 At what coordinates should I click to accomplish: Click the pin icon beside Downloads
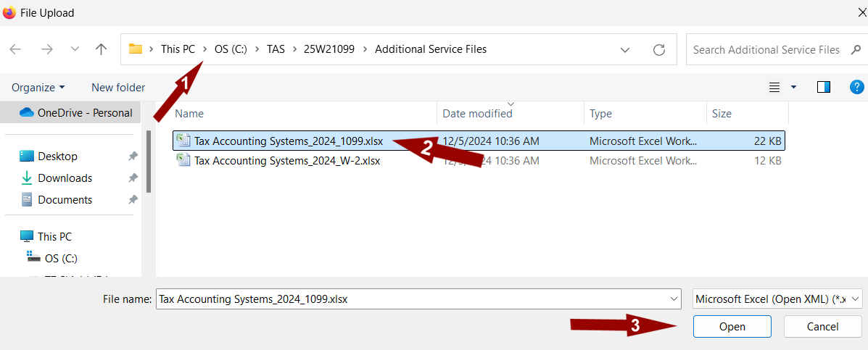pos(133,178)
